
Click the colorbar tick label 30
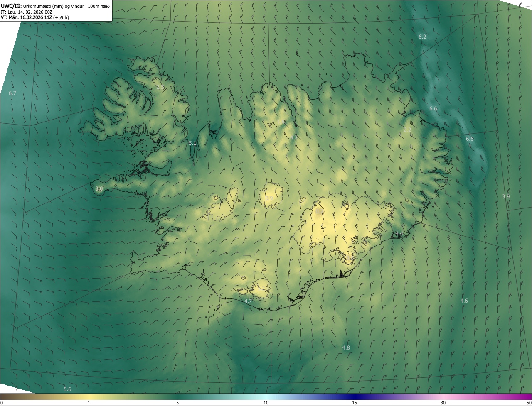(x=443, y=403)
